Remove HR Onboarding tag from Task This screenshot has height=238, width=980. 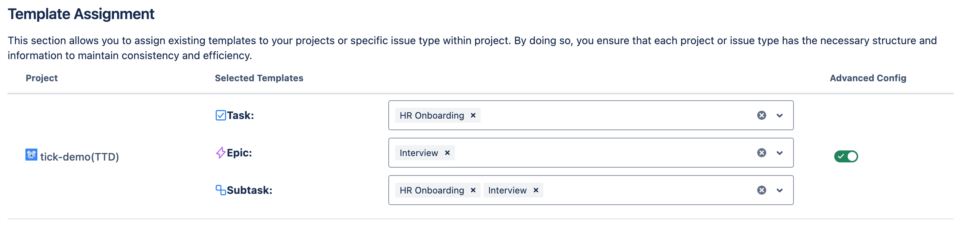473,115
